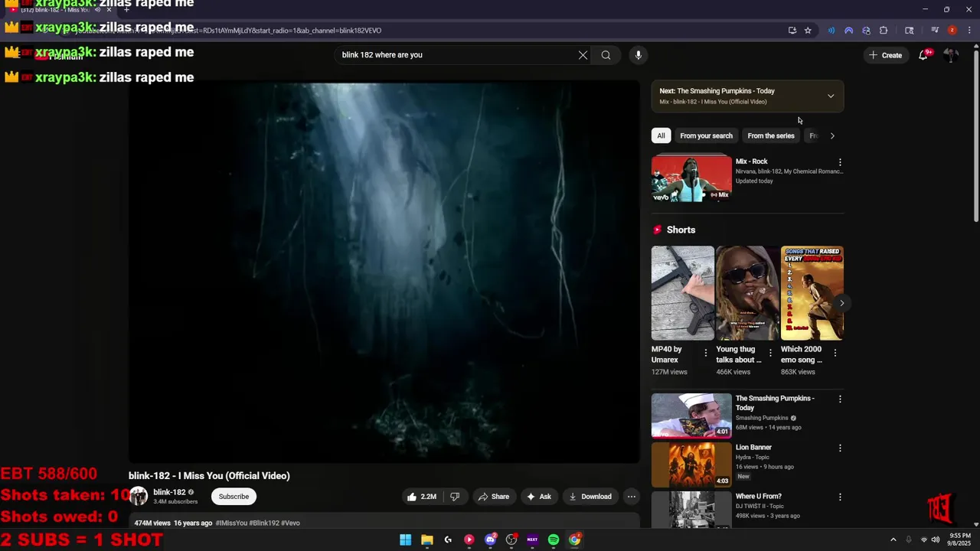Screen dimensions: 980x551
Task: Open options for MP40 by Umarex short
Action: pos(706,353)
